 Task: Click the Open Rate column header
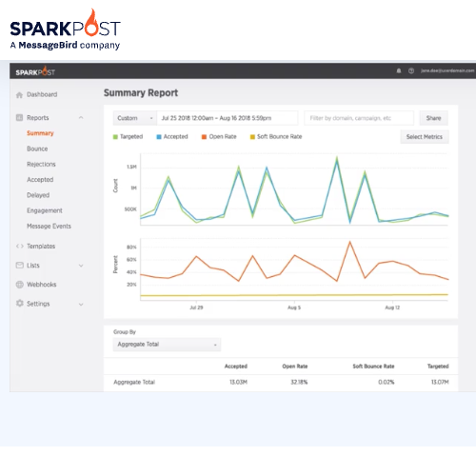(295, 367)
